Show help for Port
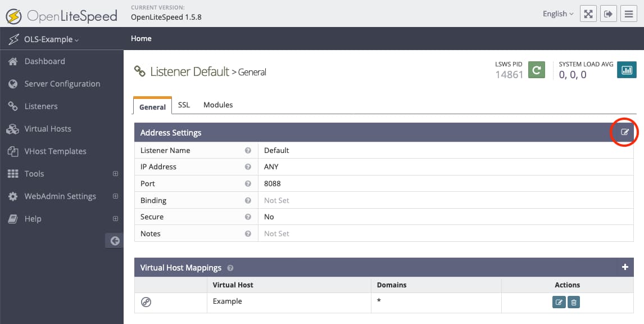This screenshot has height=324, width=644. (x=248, y=184)
